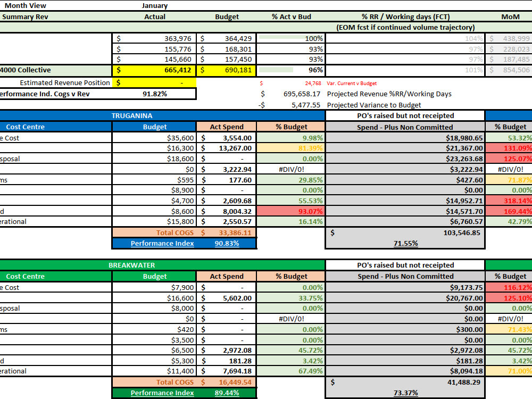Select the $18,980.65 committed spend cell
Screen dimensions: 532x399
405,138
